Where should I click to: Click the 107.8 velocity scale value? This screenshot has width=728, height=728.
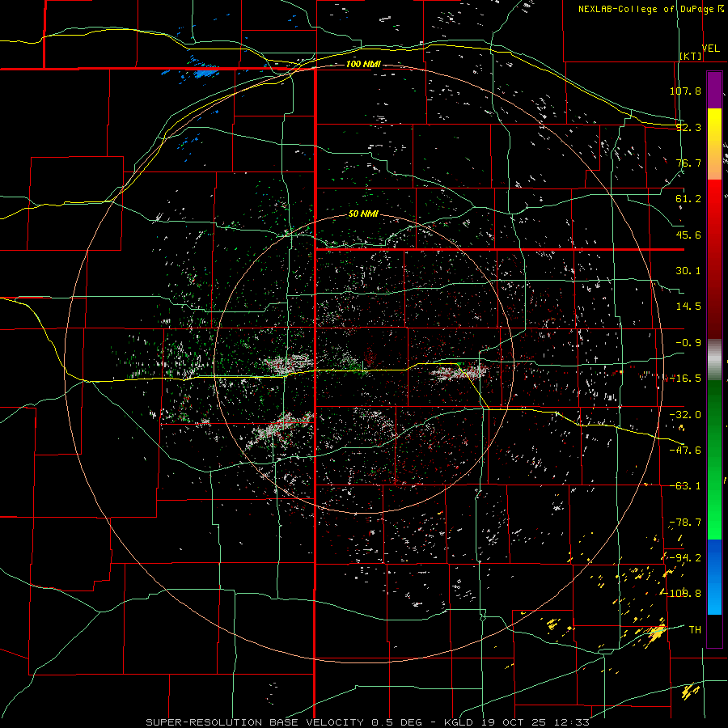click(x=685, y=91)
